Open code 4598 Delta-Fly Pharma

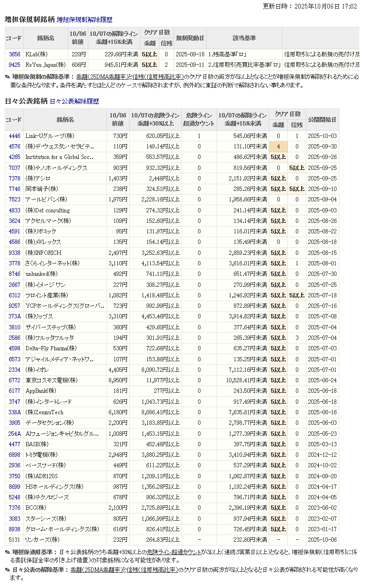(14, 348)
